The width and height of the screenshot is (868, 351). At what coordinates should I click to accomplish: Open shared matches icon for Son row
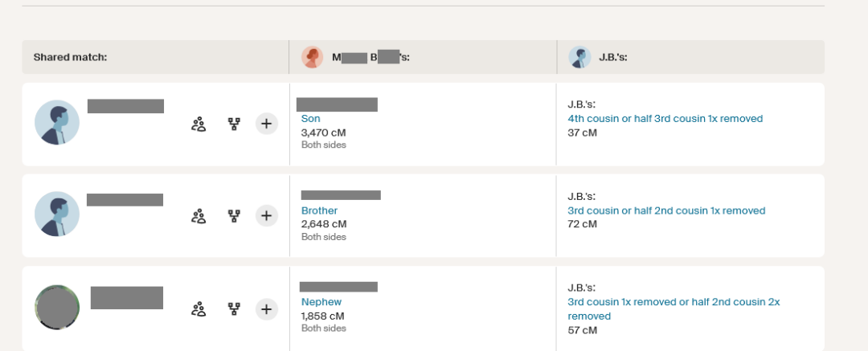(x=199, y=124)
